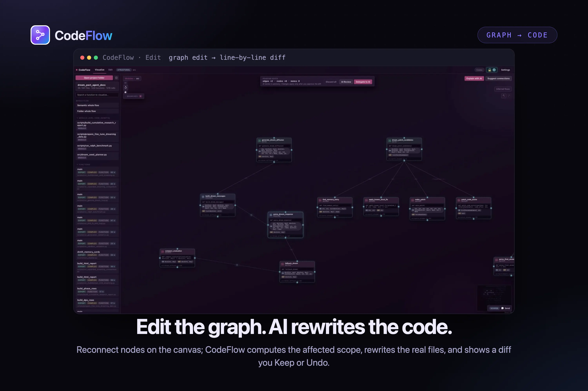This screenshot has height=391, width=588.
Task: Expand the 20 calls badge on distill_memory_cards
Action: coord(113,255)
